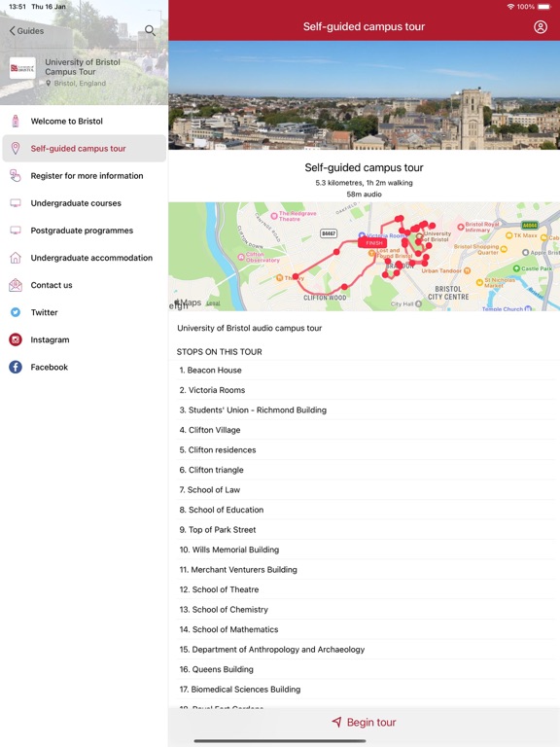Tap the Bristol skyline header photo
Screen dimensions: 560x747
pos(365,95)
